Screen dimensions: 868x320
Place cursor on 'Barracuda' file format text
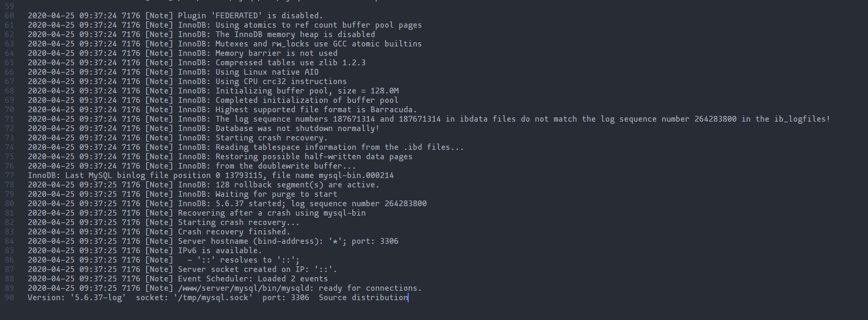pos(394,110)
